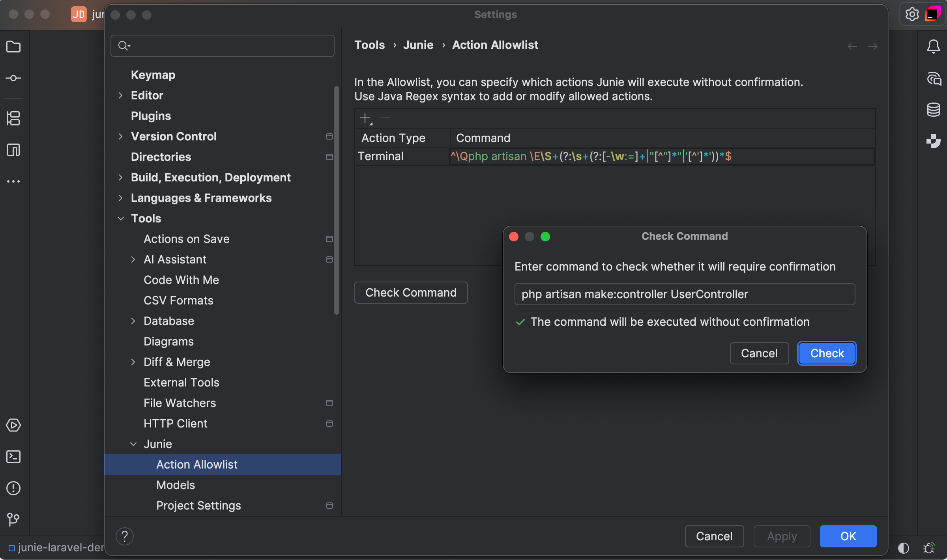Select Plugins in settings tree
Screen dimensions: 947x560
point(151,116)
